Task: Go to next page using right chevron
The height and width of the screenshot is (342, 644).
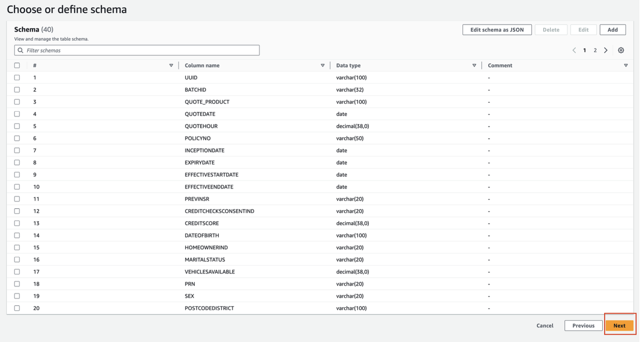Action: coord(606,50)
